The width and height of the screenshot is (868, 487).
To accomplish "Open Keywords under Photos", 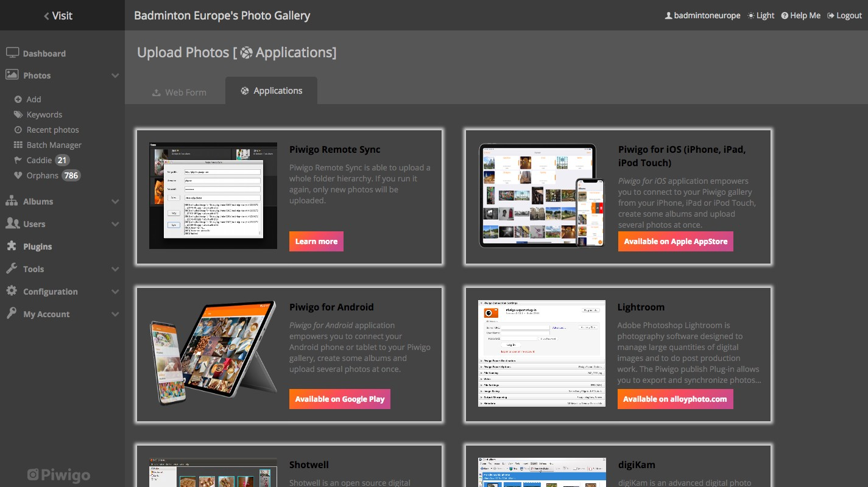I will click(x=44, y=114).
